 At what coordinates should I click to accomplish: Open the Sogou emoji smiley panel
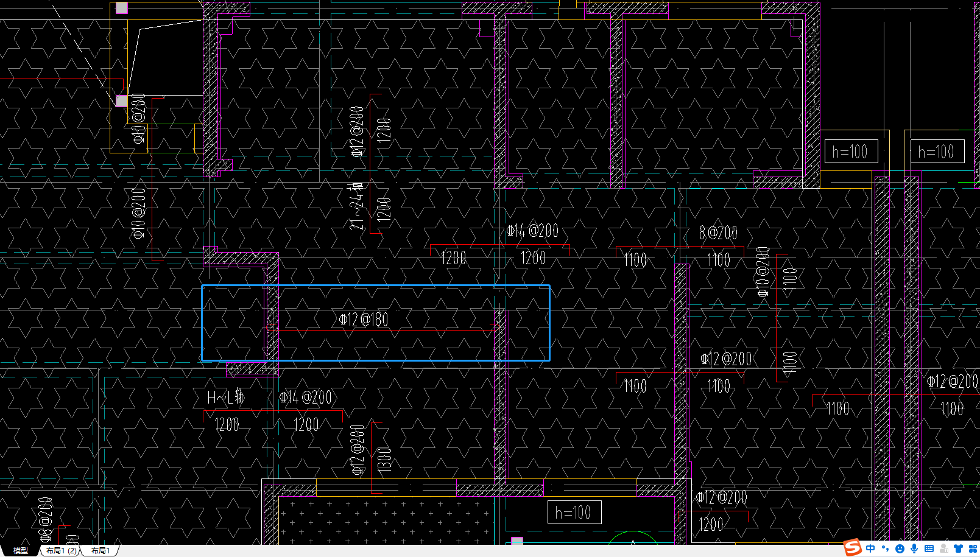(x=900, y=548)
